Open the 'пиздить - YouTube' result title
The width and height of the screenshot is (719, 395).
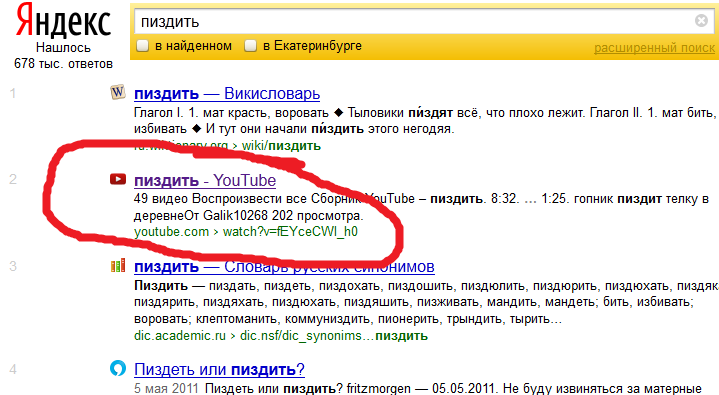tap(205, 180)
